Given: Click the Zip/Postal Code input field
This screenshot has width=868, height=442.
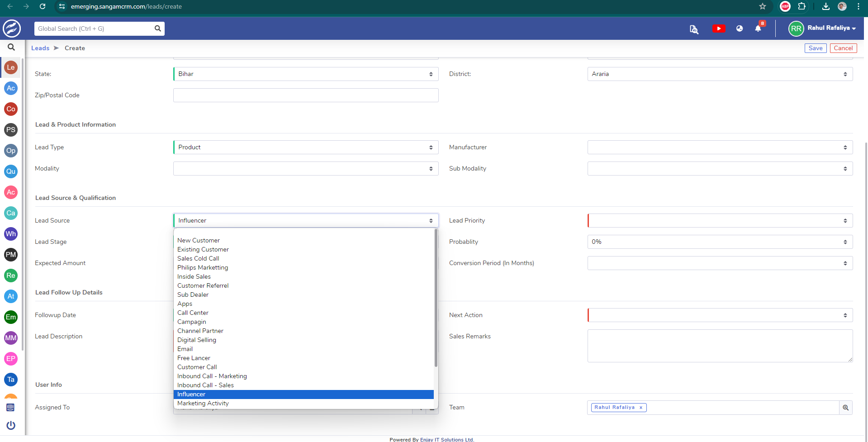Looking at the screenshot, I should (306, 95).
